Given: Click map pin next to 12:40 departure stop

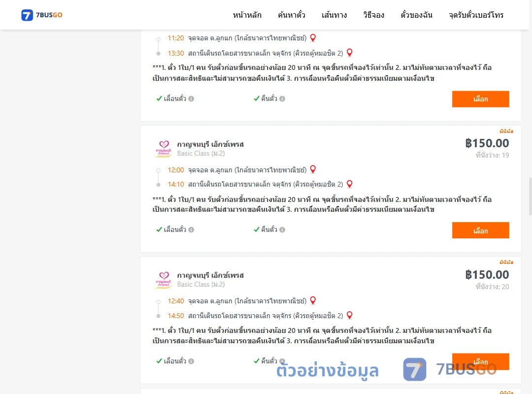Looking at the screenshot, I should coord(313,300).
